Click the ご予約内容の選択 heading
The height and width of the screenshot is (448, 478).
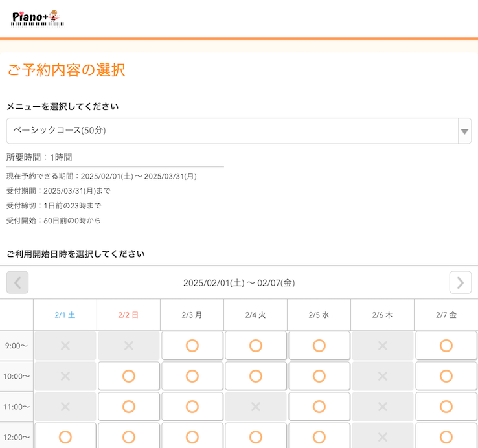pos(66,70)
